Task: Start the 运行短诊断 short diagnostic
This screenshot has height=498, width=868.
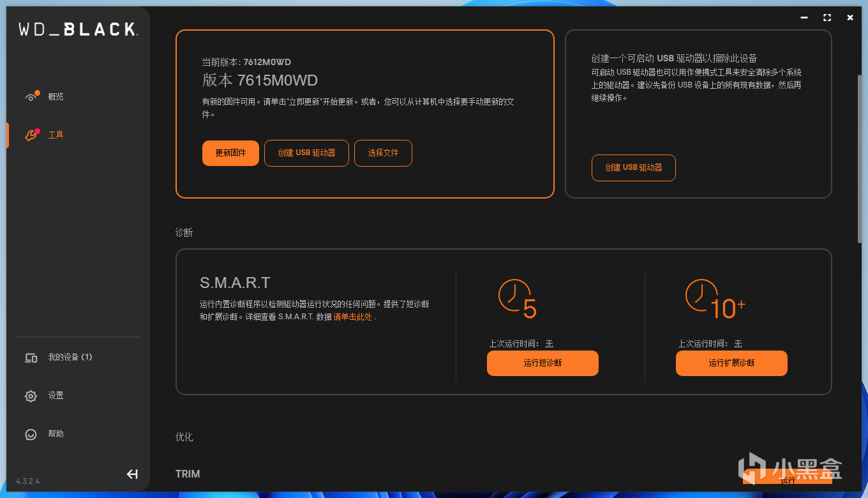Action: click(542, 363)
